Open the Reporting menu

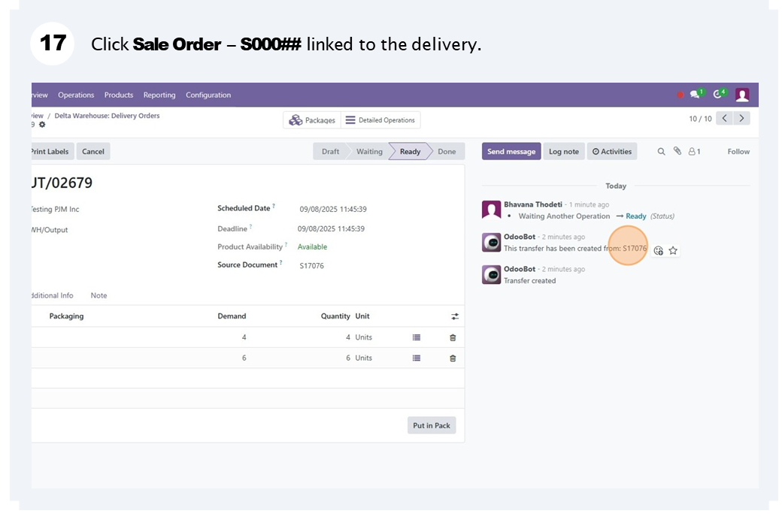(x=159, y=95)
